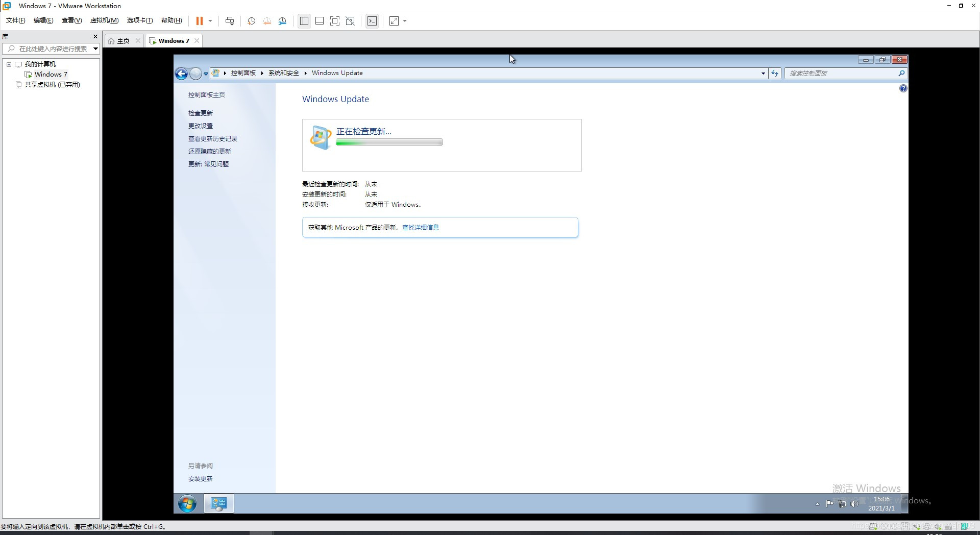Screen dimensions: 980x535
Task: Click the Control Panel icon in the address bar
Action: 216,73
